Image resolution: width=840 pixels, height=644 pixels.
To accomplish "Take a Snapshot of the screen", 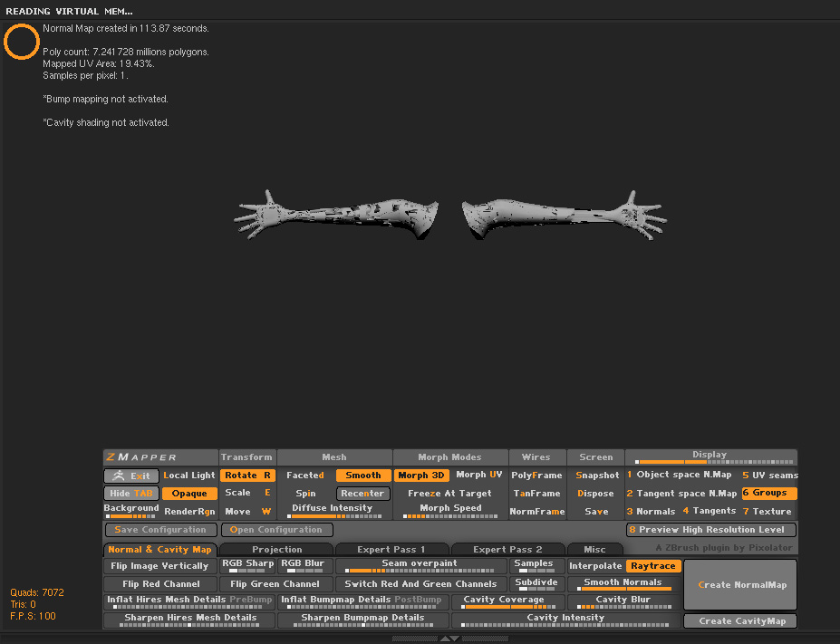I will pos(596,475).
